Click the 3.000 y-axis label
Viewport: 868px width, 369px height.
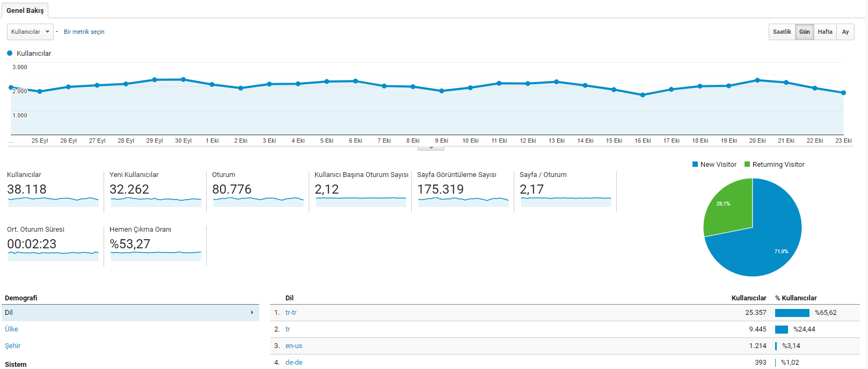[20, 67]
